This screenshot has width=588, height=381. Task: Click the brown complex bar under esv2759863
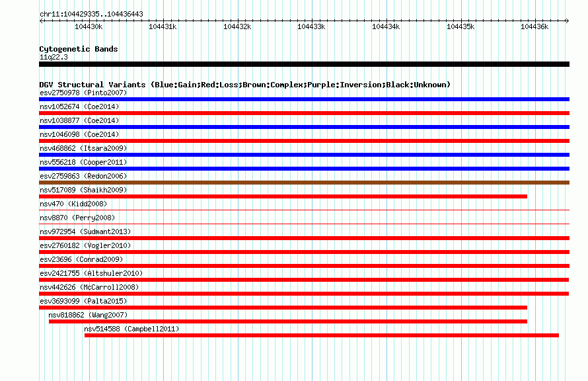pos(304,183)
